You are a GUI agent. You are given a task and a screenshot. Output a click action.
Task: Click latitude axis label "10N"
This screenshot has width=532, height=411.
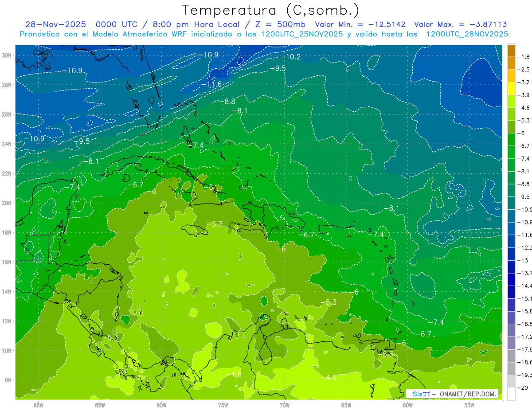point(8,351)
